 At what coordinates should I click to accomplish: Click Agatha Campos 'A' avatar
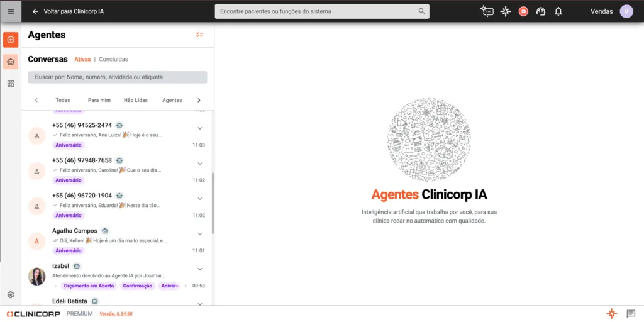click(x=36, y=241)
